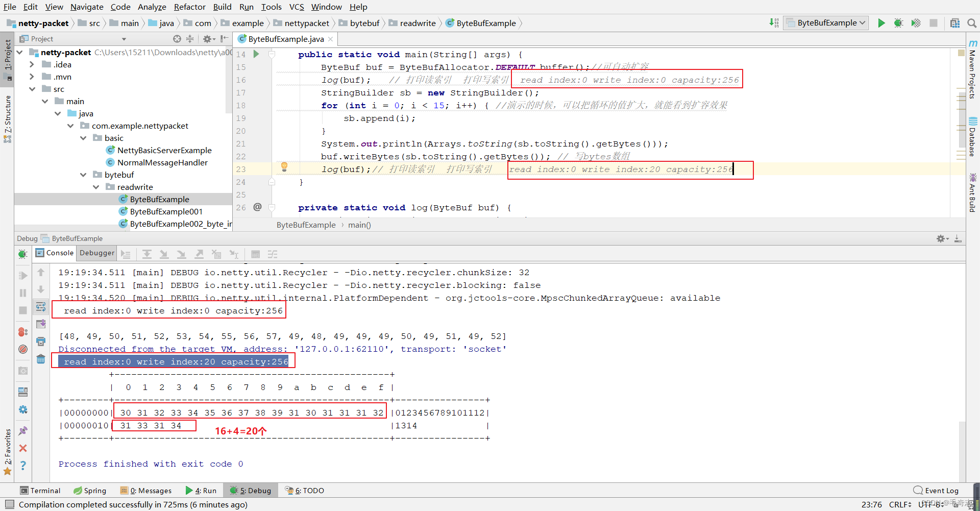Click Step Out in the debugger toolbar
The image size is (980, 511).
pyautogui.click(x=199, y=254)
